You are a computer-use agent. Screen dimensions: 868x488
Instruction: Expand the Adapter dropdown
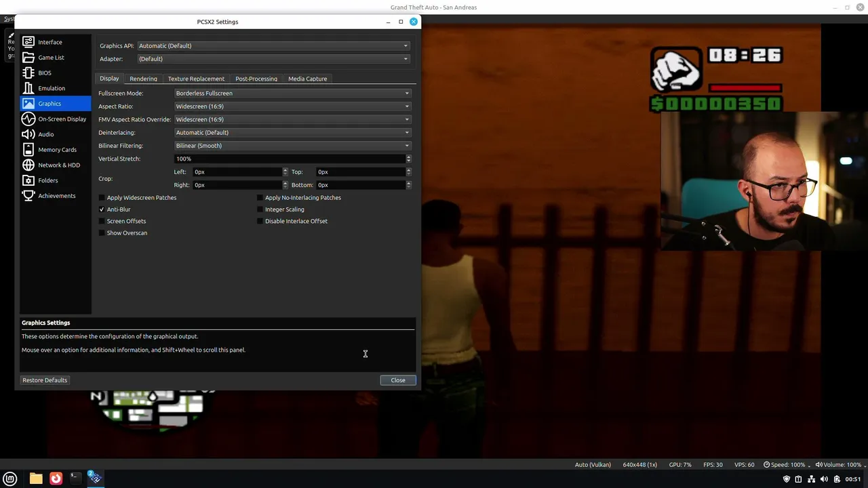[x=273, y=59]
